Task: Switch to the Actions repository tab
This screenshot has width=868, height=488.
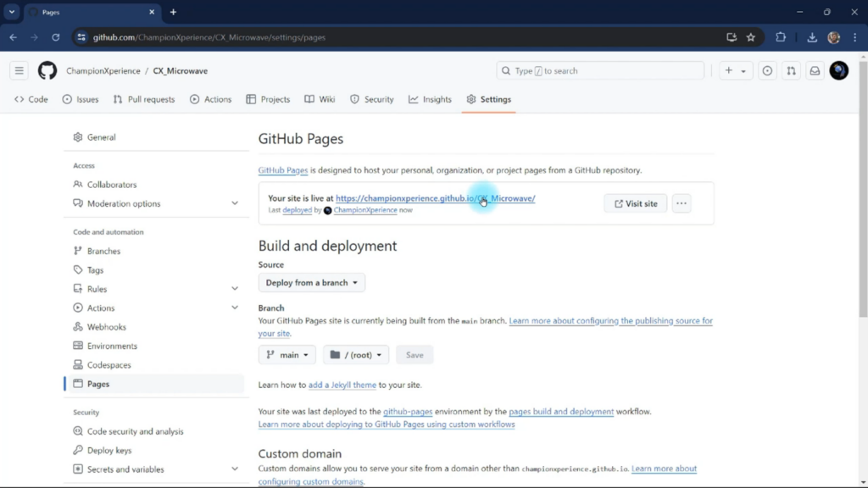Action: tap(211, 100)
